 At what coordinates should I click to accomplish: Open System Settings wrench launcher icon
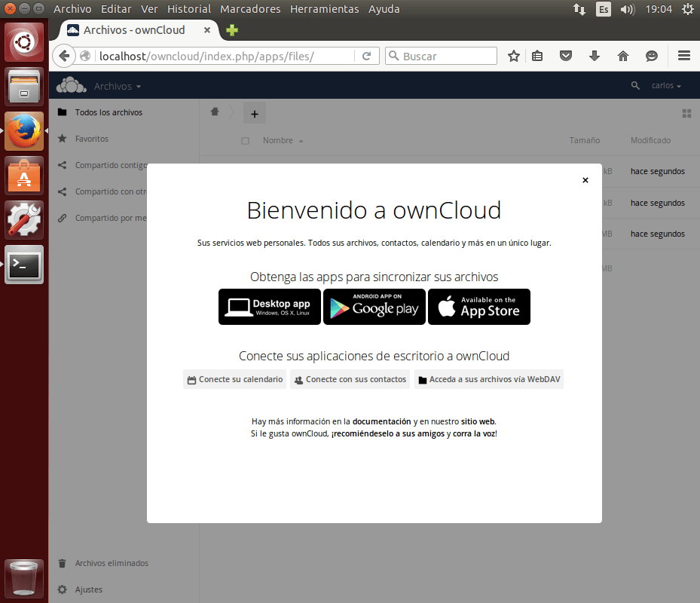pos(24,220)
